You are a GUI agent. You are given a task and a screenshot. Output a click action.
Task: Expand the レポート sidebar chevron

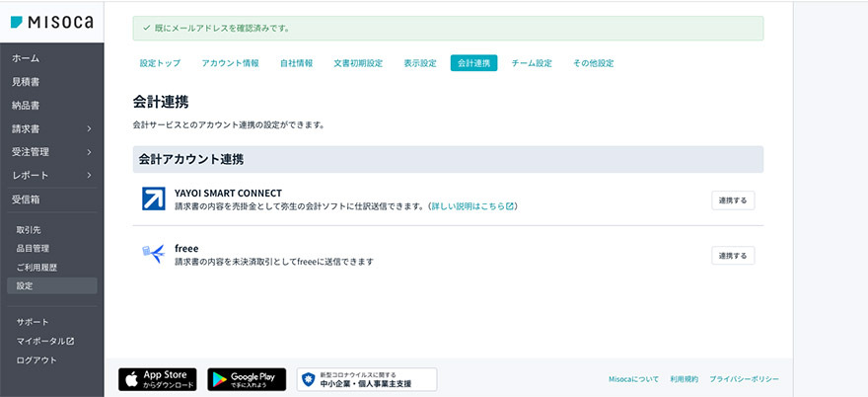[89, 176]
